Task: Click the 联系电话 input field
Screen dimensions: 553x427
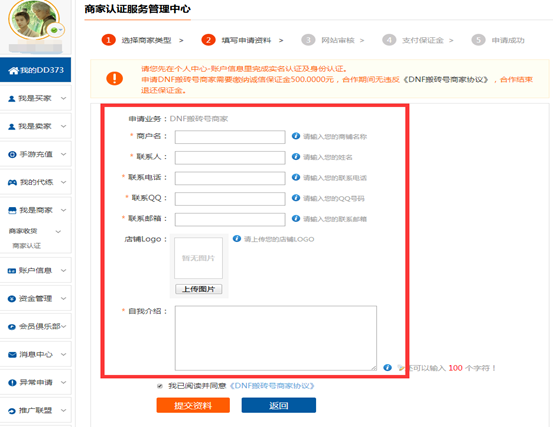Action: (230, 178)
